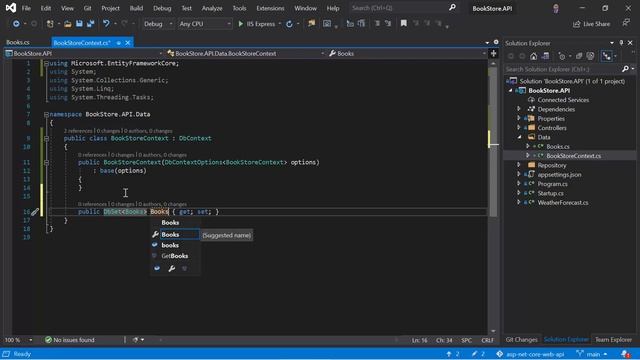640x360 pixels.
Task: Open the Build menu
Action: [x=136, y=8]
